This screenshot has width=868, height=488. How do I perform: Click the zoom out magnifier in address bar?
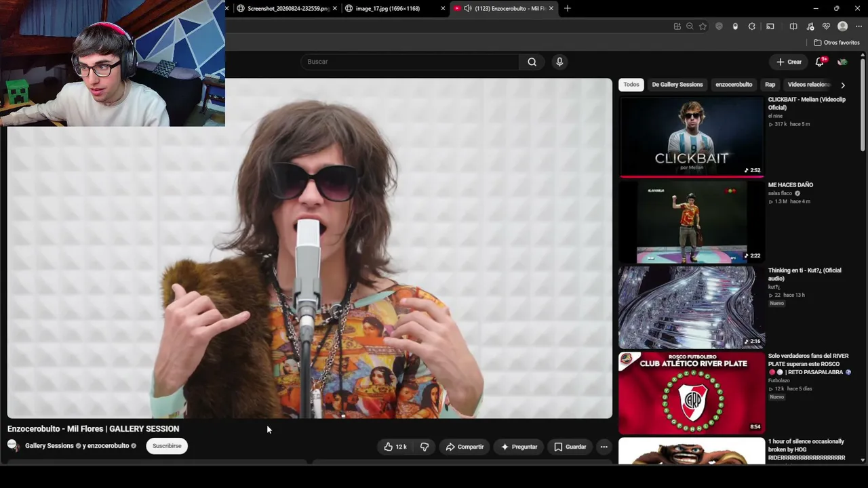[690, 26]
